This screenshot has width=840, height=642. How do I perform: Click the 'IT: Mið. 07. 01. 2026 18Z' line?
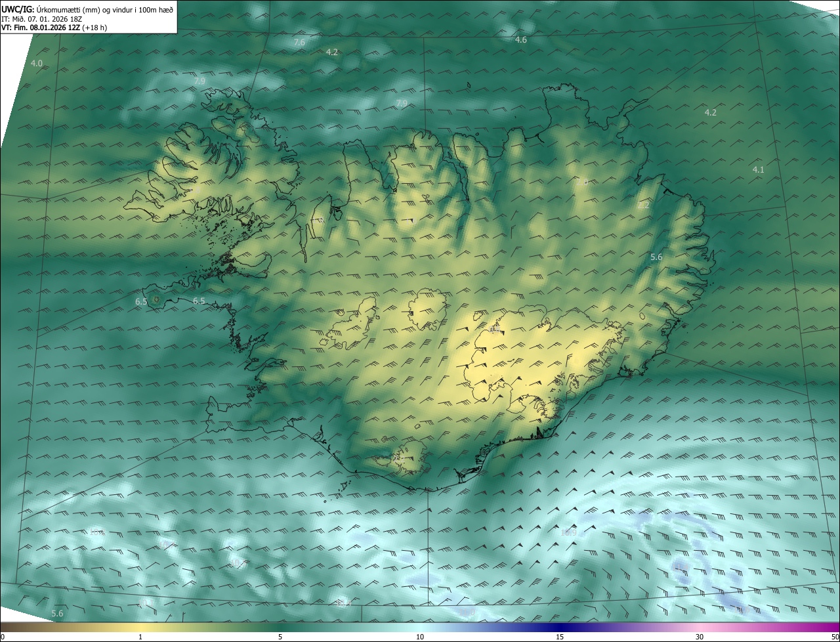coord(41,19)
